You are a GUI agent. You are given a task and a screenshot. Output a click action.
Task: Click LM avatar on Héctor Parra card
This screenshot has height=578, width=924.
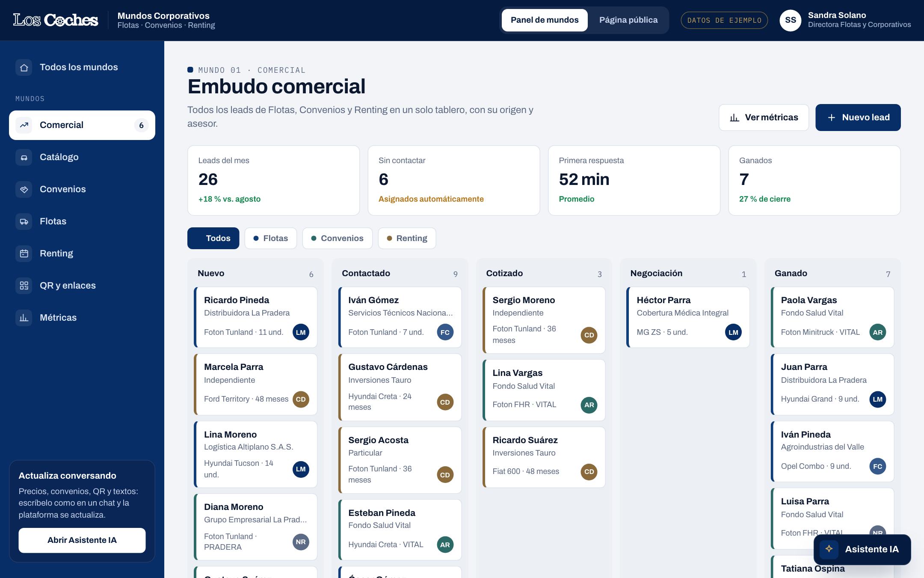(x=733, y=332)
